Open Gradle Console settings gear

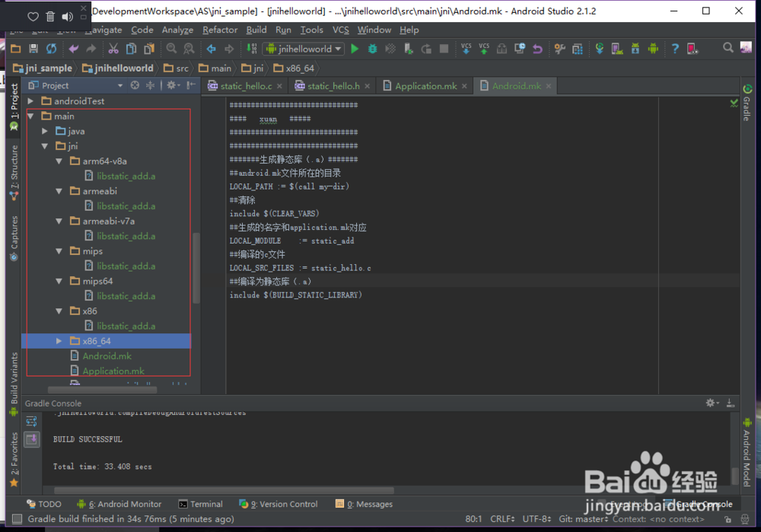click(711, 403)
